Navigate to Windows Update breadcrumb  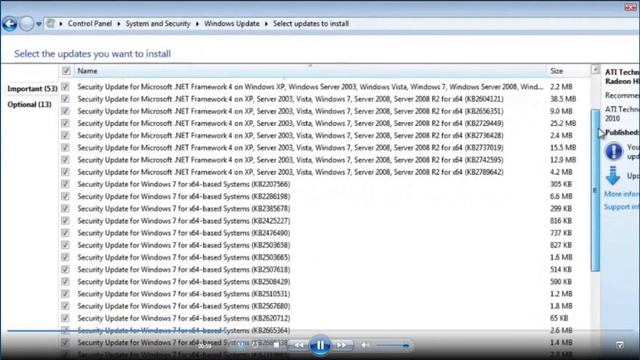point(231,24)
